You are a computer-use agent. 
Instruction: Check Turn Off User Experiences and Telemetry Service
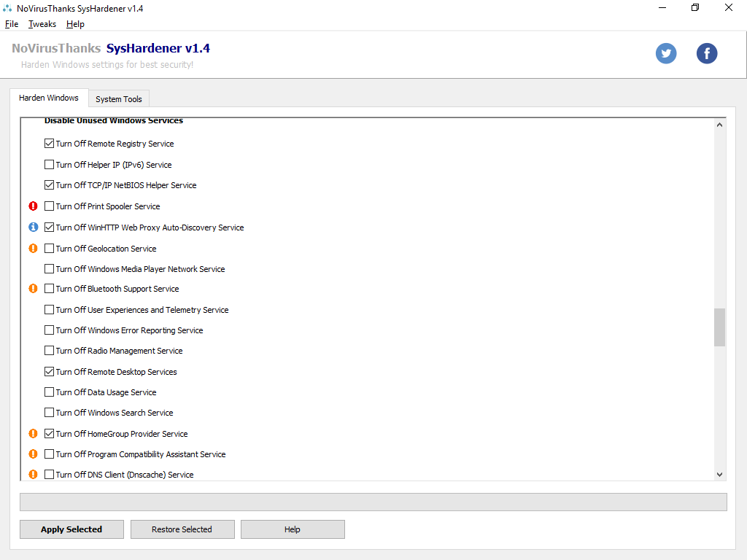49,309
